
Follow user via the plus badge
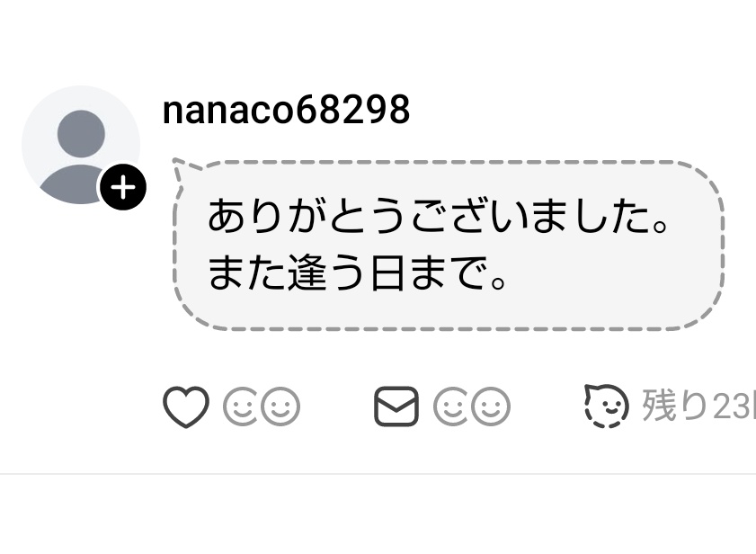coord(123,187)
